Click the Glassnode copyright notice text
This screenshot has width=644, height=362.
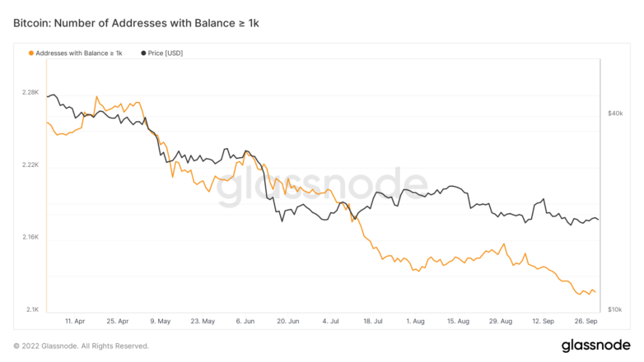[81, 346]
